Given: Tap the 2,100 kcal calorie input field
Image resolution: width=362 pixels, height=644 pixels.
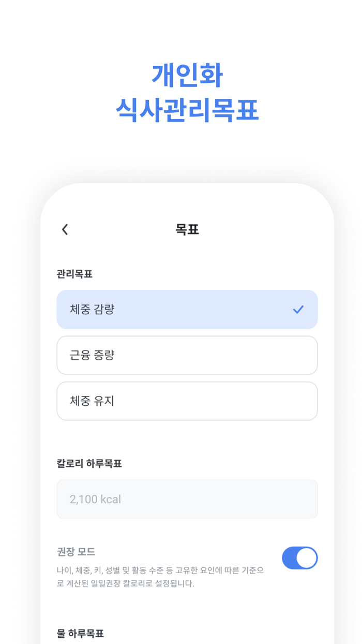Looking at the screenshot, I should click(x=187, y=499).
